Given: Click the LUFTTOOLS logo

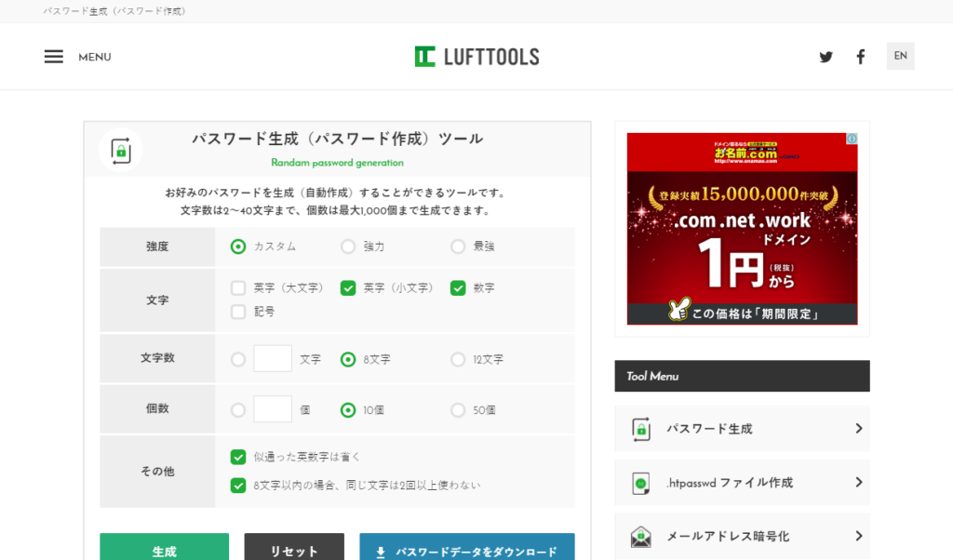Looking at the screenshot, I should pos(476,57).
